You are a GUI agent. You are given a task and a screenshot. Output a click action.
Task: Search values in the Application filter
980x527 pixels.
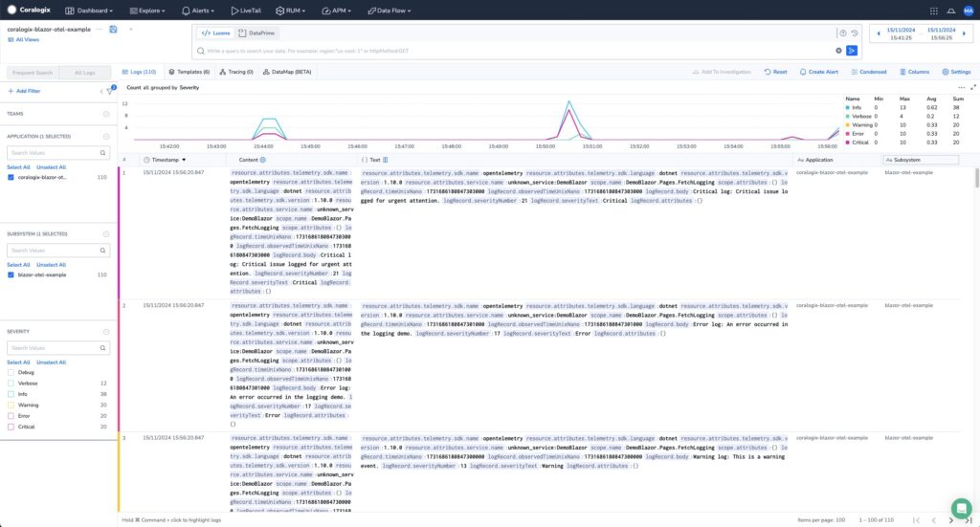[58, 152]
